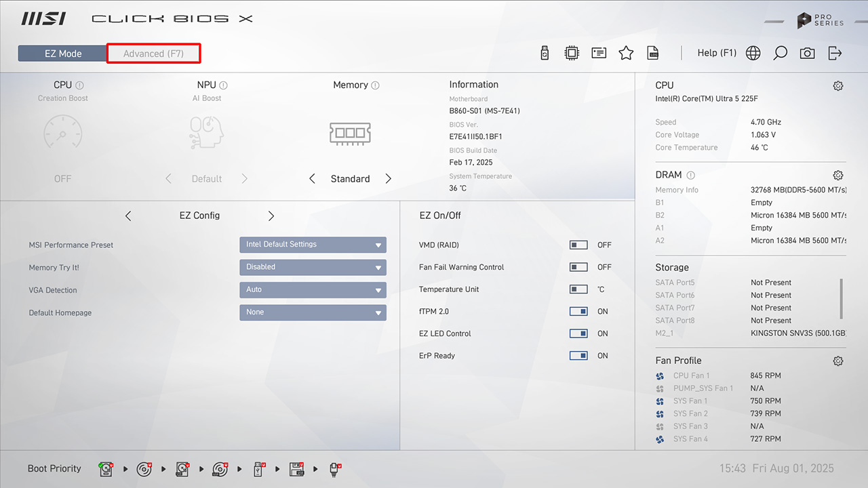Open CPU settings gear in right panel
The image size is (868, 488).
[838, 86]
